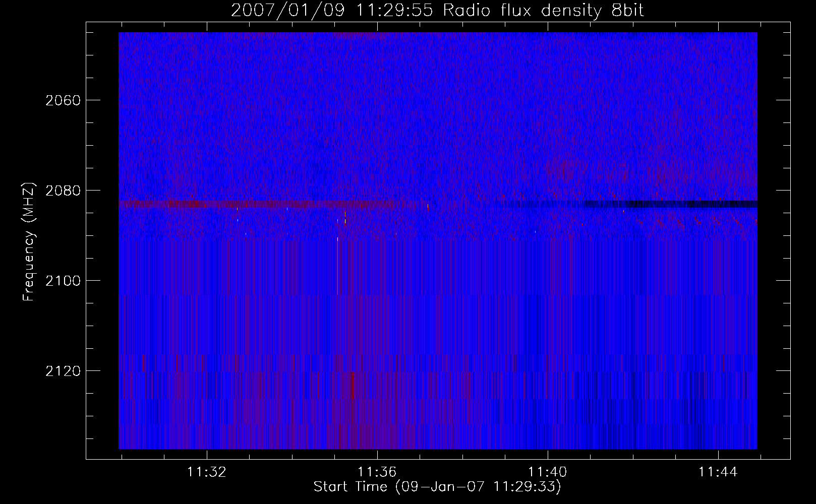
Task: Click the 'Frequency (MHZ)' axis label
Action: 29,242
